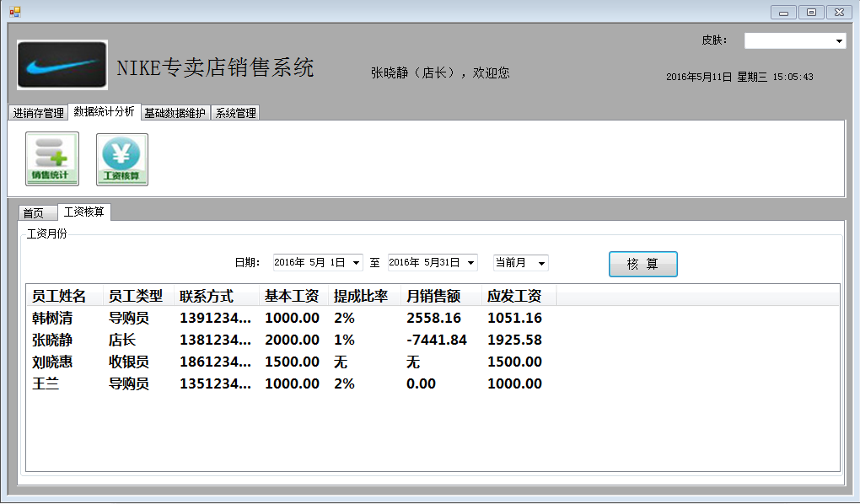The height and width of the screenshot is (504, 860).
Task: Click the 联系方式 column header
Action: [217, 296]
